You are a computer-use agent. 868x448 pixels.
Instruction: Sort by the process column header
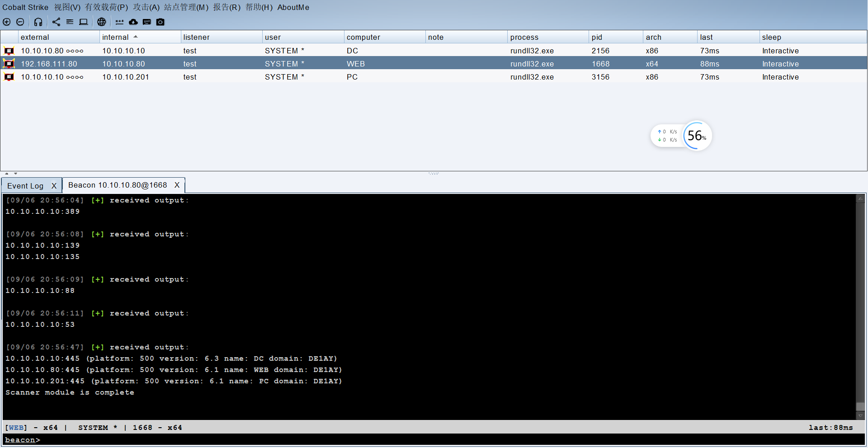click(548, 37)
